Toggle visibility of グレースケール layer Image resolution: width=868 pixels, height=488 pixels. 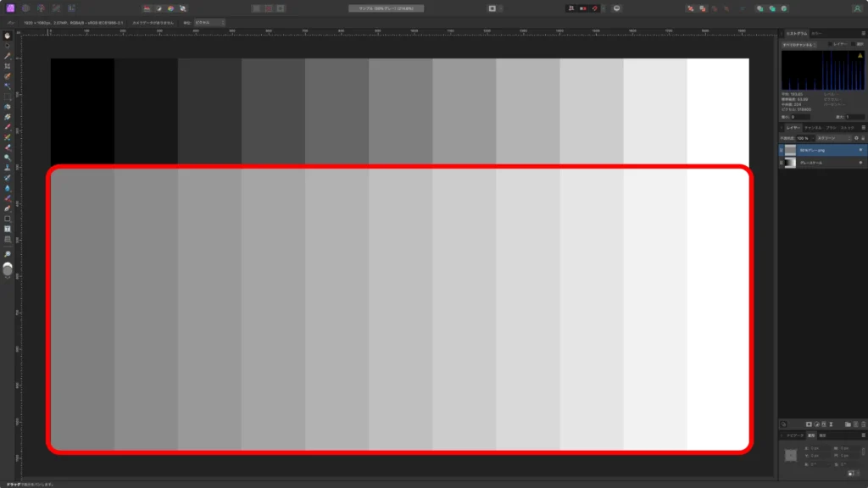[860, 163]
